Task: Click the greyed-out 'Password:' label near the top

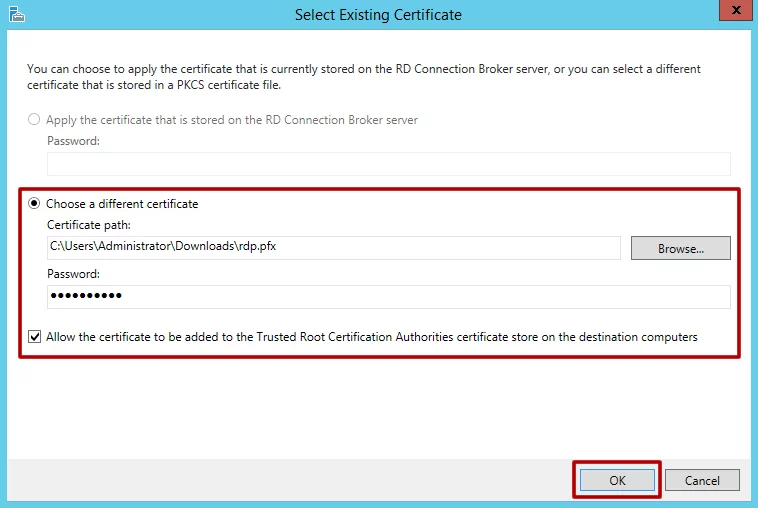Action: pyautogui.click(x=73, y=141)
